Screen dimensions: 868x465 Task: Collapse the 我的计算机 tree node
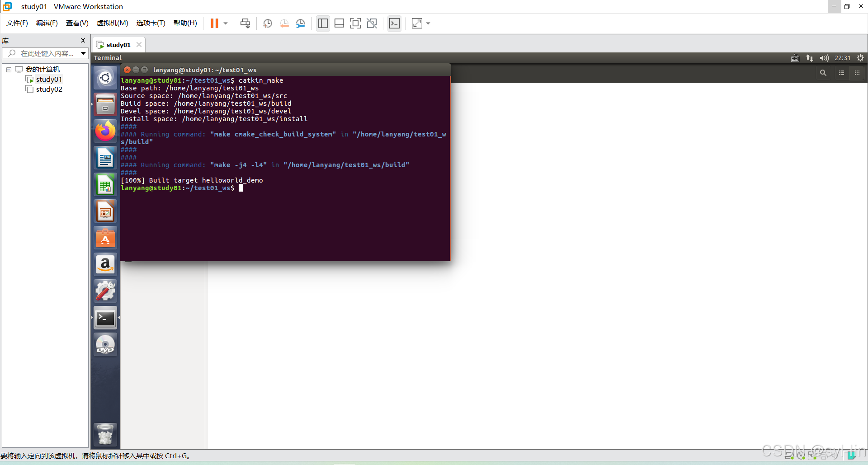coord(8,69)
